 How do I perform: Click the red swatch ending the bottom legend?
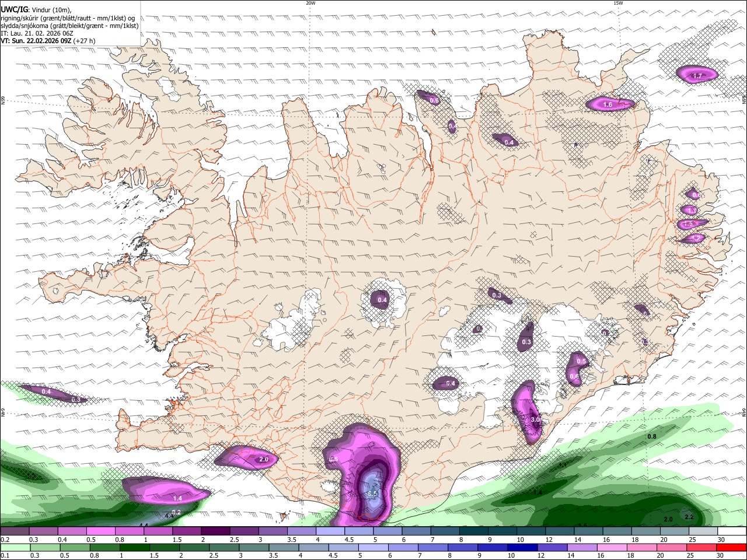pyautogui.click(x=732, y=547)
